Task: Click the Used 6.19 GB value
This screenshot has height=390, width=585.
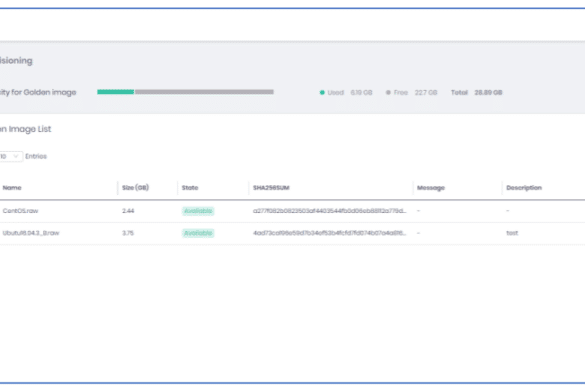Action: tap(362, 93)
